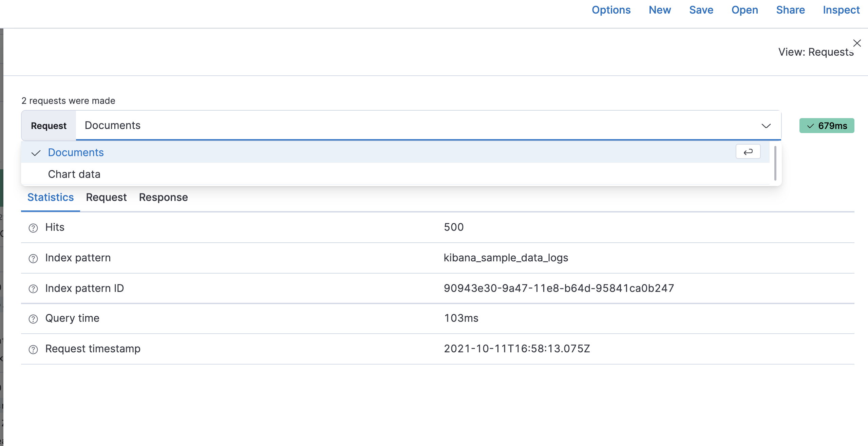
Task: Select the checked Documents option
Action: (x=76, y=152)
